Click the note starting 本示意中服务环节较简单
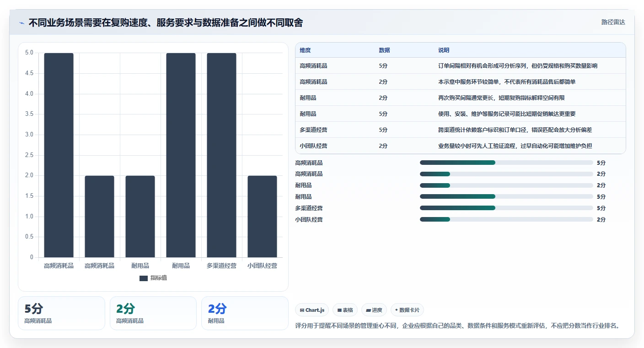 coord(507,82)
